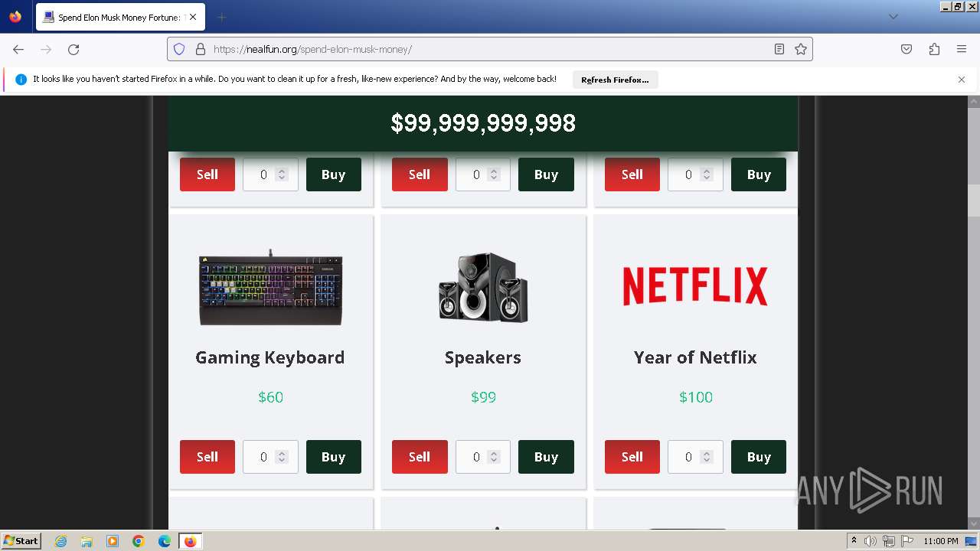Click the $100 price label
This screenshot has width=980, height=551.
pos(695,397)
